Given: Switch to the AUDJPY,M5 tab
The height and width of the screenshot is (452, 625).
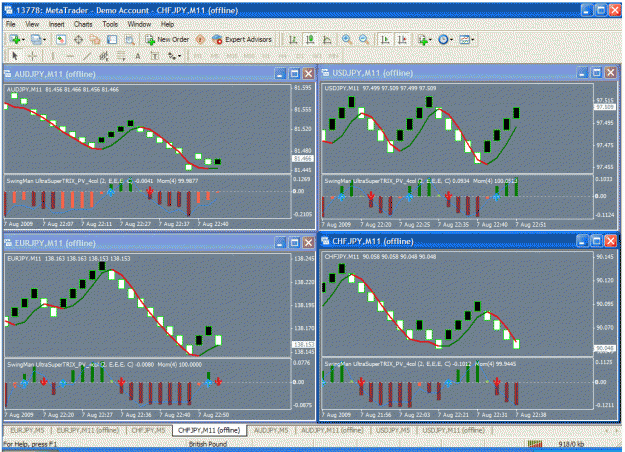Looking at the screenshot, I should (x=271, y=430).
